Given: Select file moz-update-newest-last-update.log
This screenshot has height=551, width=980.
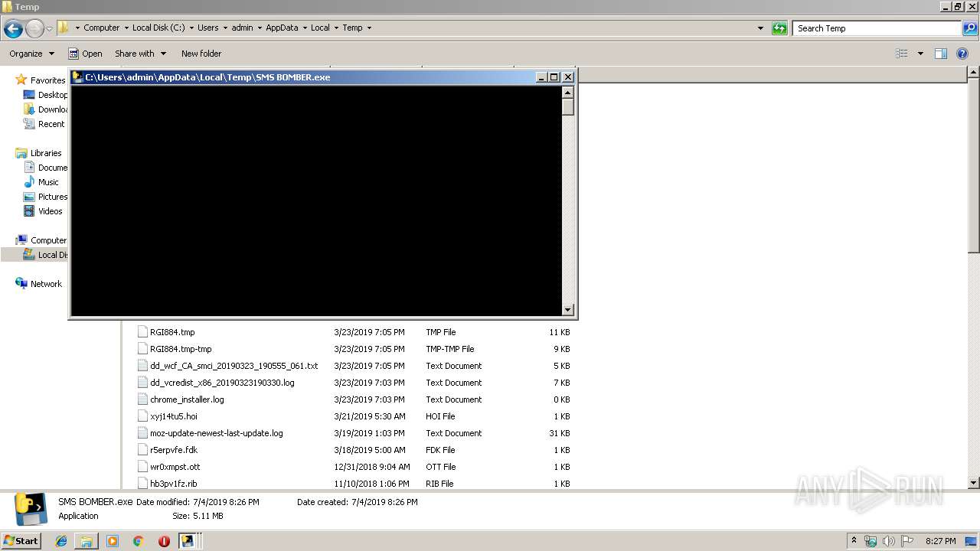Looking at the screenshot, I should (217, 433).
